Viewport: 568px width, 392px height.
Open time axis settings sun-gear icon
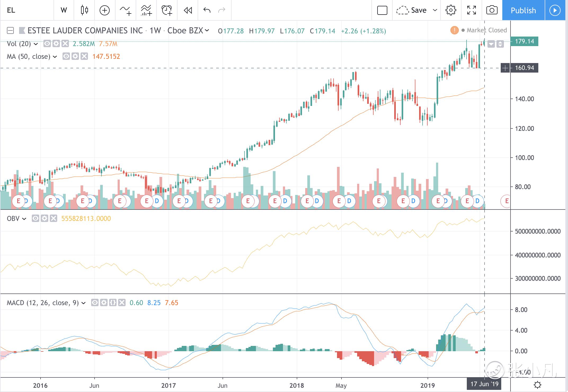pyautogui.click(x=538, y=385)
